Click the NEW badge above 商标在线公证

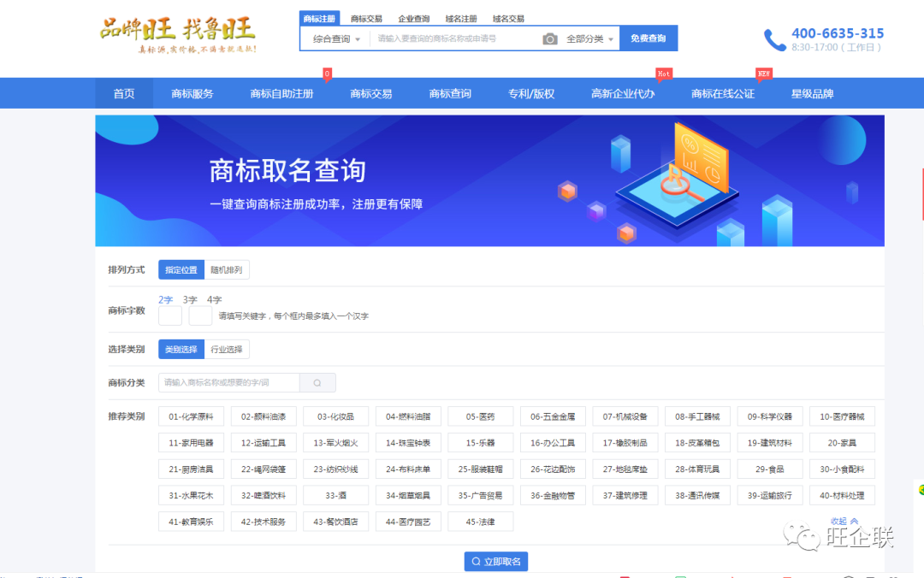pyautogui.click(x=763, y=74)
